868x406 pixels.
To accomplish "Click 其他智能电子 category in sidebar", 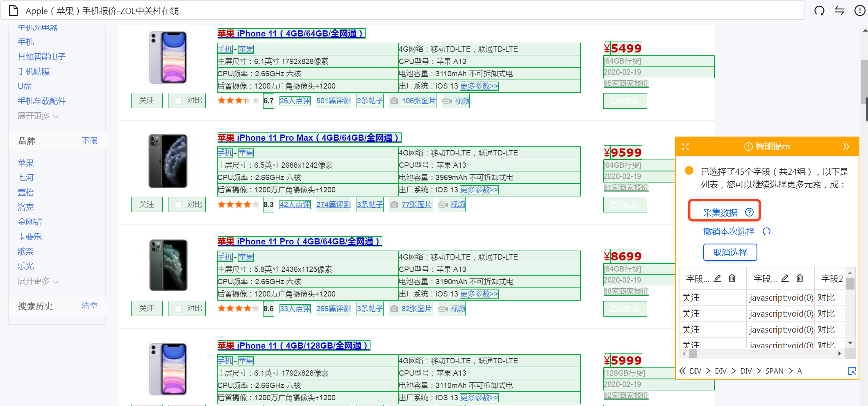I will click(41, 57).
